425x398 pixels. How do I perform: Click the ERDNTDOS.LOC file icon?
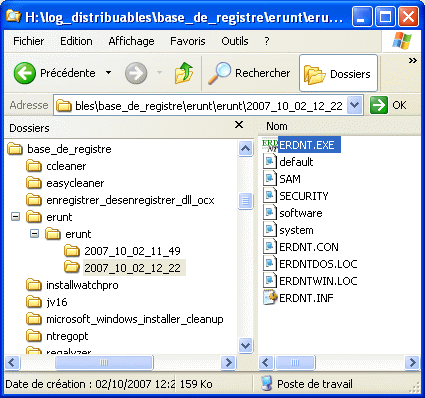point(270,264)
